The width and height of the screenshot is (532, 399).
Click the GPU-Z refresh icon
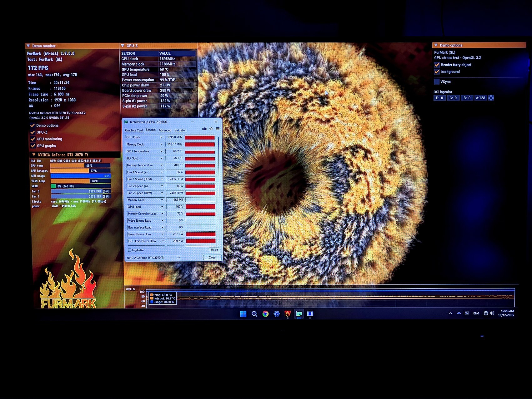211,129
